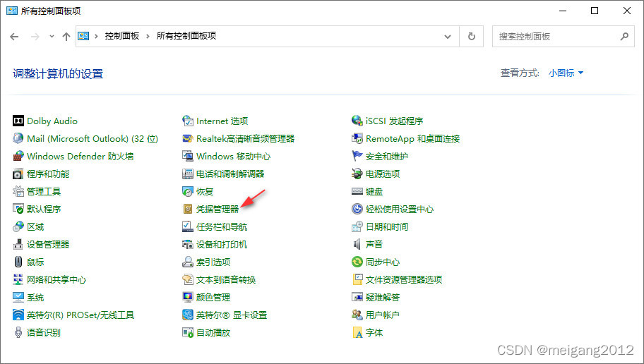The width and height of the screenshot is (644, 364).
Task: Click the Windows Defender 防火墙 icon
Action: point(18,156)
